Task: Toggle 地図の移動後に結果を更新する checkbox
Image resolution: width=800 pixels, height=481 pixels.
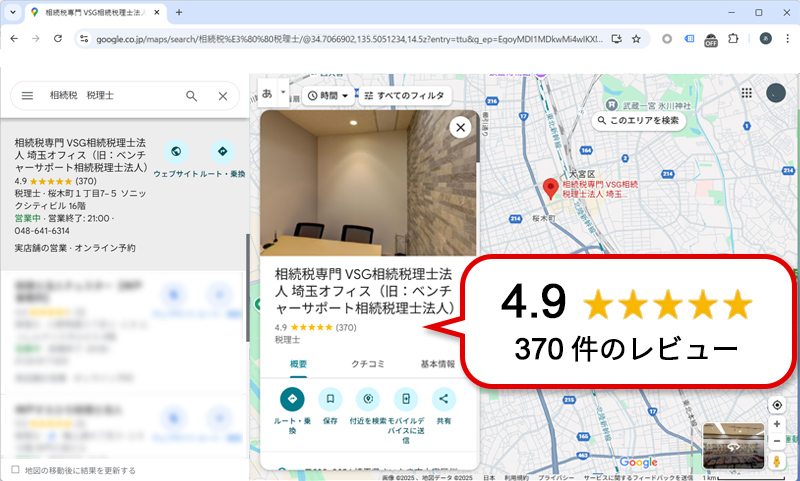Action: point(15,470)
